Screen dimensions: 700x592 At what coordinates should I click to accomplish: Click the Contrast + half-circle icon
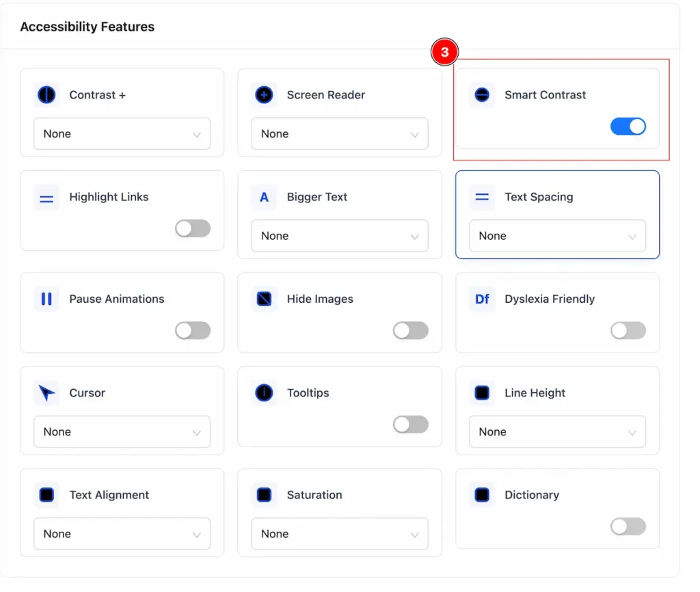click(x=46, y=94)
